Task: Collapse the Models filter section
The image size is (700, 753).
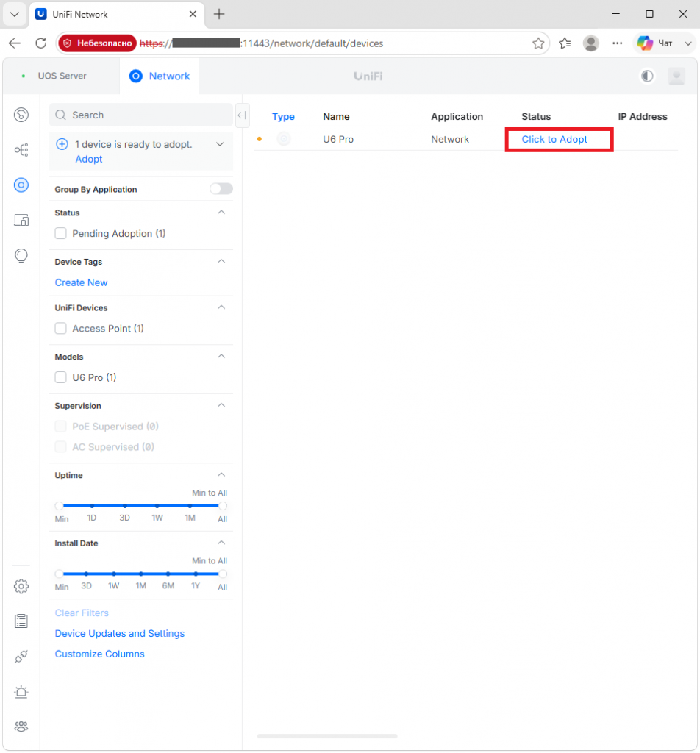Action: pos(221,357)
